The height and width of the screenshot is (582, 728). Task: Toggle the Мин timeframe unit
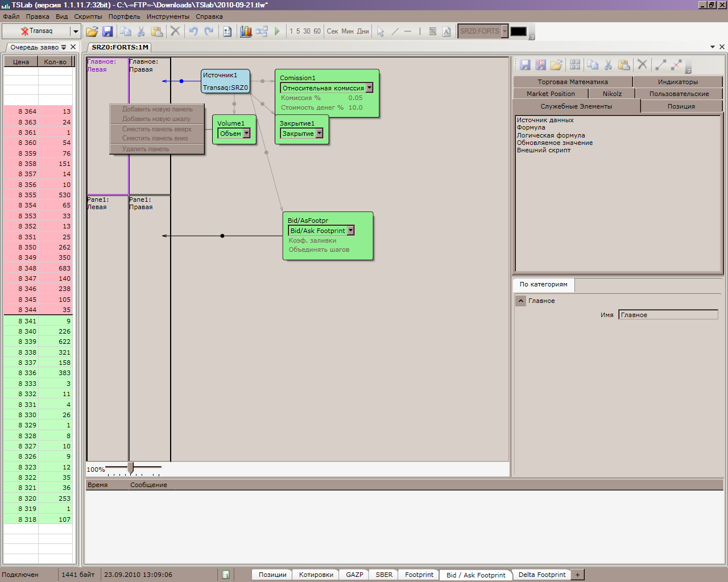click(x=347, y=31)
